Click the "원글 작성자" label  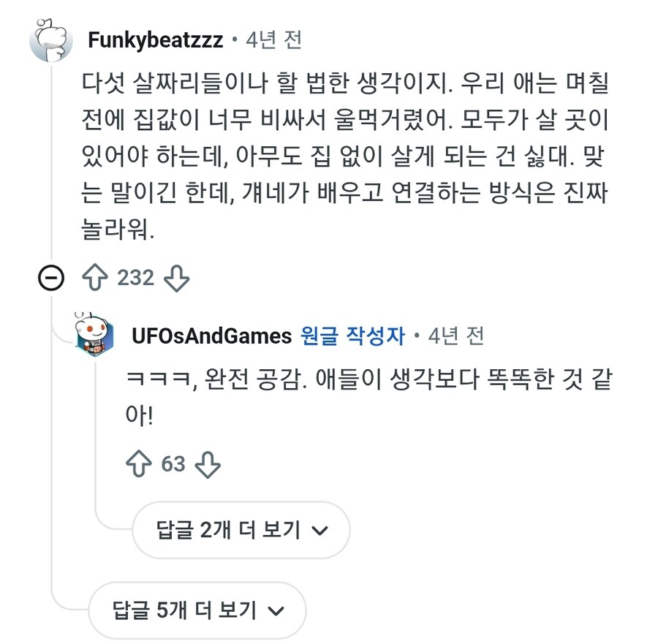(352, 336)
